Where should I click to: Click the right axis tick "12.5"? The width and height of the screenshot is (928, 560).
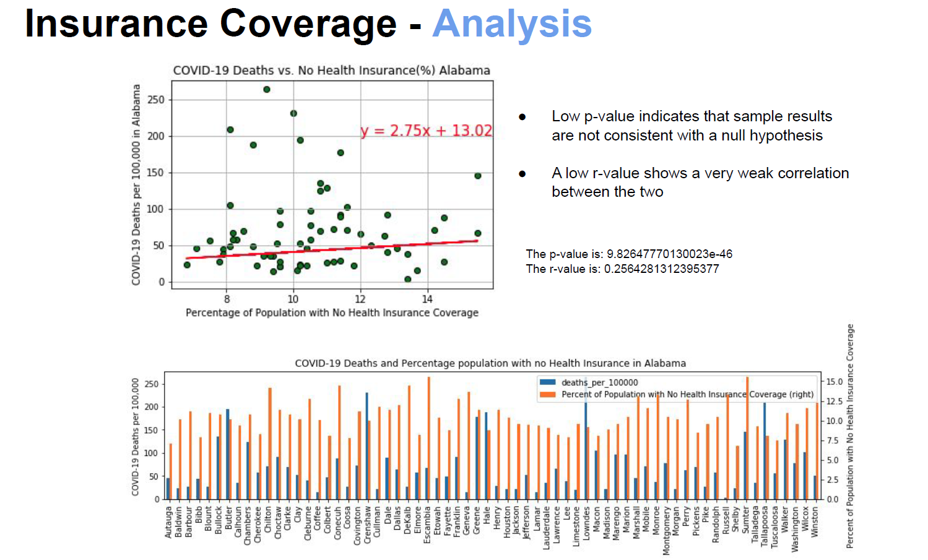834,402
